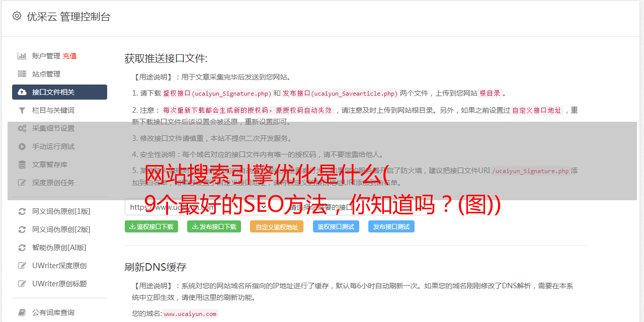The width and height of the screenshot is (644, 322).
Task: Click the orange 自定义鉴权地址 button
Action: pyautogui.click(x=277, y=226)
